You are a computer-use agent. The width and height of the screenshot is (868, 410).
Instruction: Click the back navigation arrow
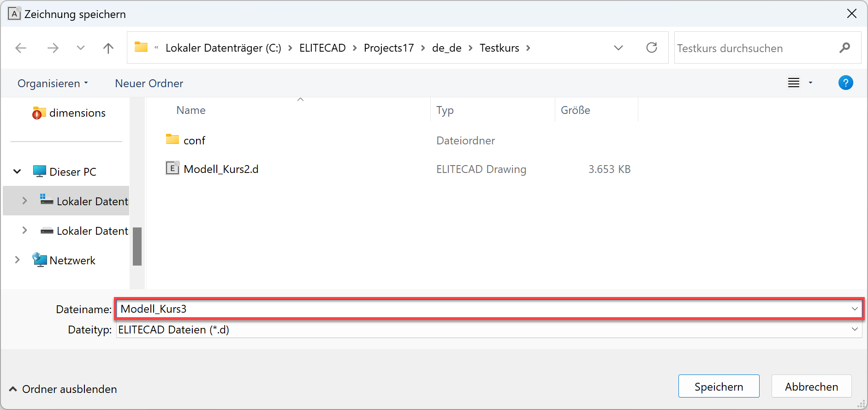[21, 48]
